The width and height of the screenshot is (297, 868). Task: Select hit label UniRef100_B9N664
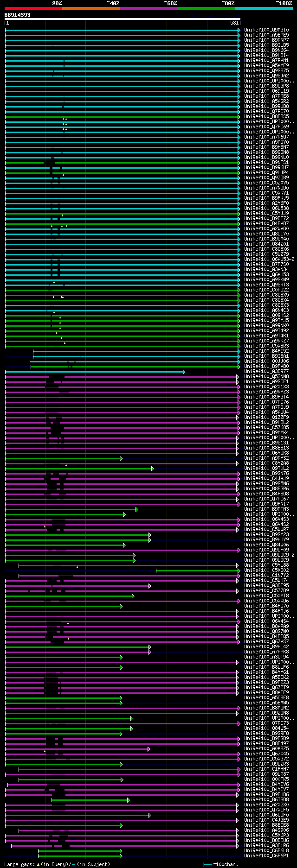coord(266,51)
